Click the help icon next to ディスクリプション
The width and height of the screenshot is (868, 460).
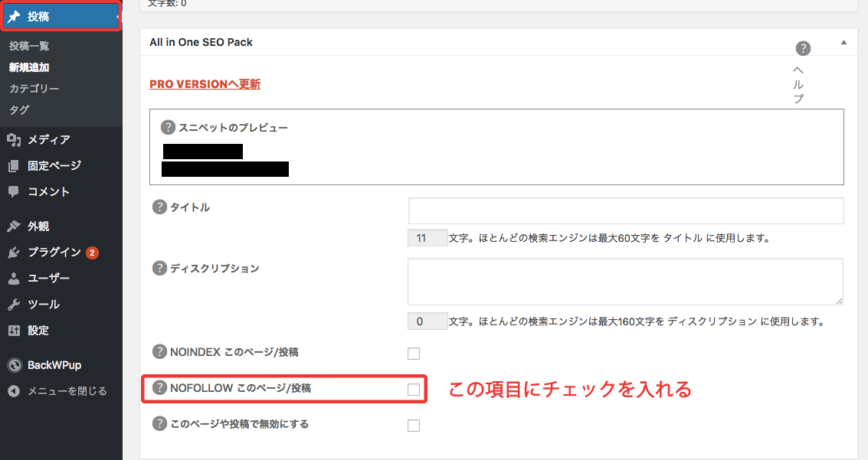[x=159, y=268]
